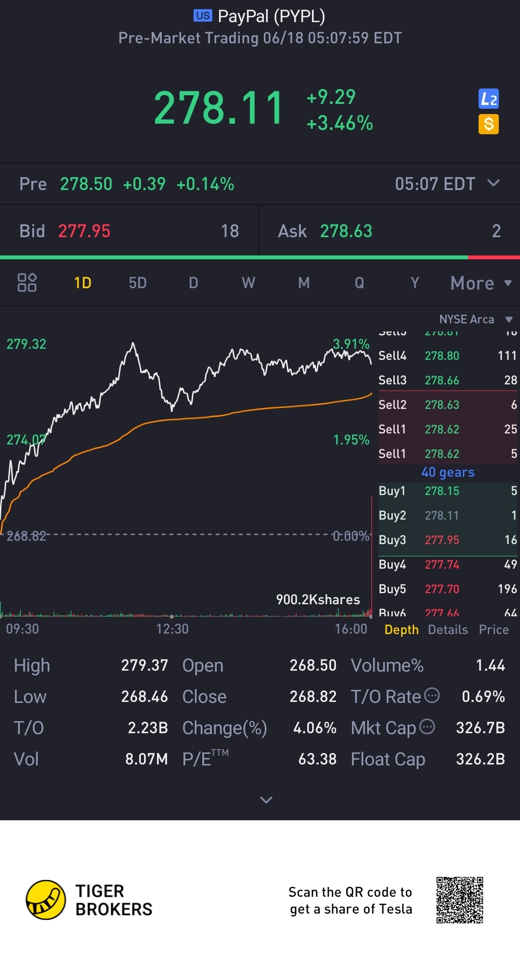This screenshot has height=980, width=520.
Task: Tap the Buy4 277.74 order row
Action: pyautogui.click(x=448, y=564)
